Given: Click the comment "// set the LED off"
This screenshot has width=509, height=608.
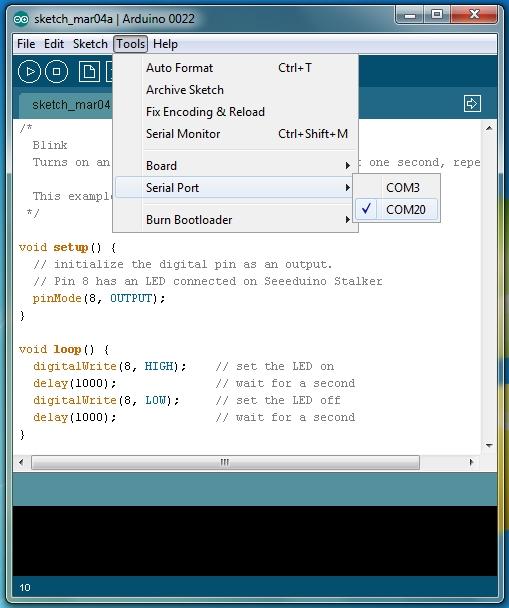Looking at the screenshot, I should (x=278, y=400).
